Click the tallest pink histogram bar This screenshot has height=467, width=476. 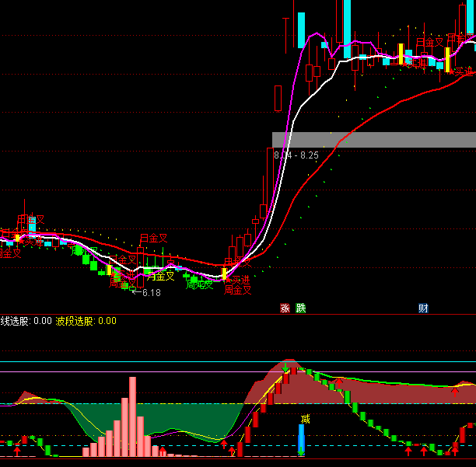point(132,417)
